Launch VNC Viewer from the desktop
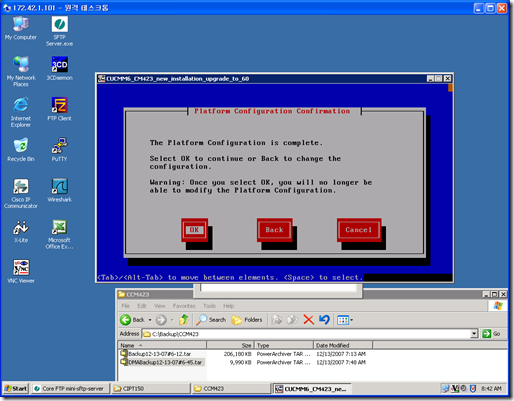This screenshot has height=401, width=514. (x=21, y=271)
